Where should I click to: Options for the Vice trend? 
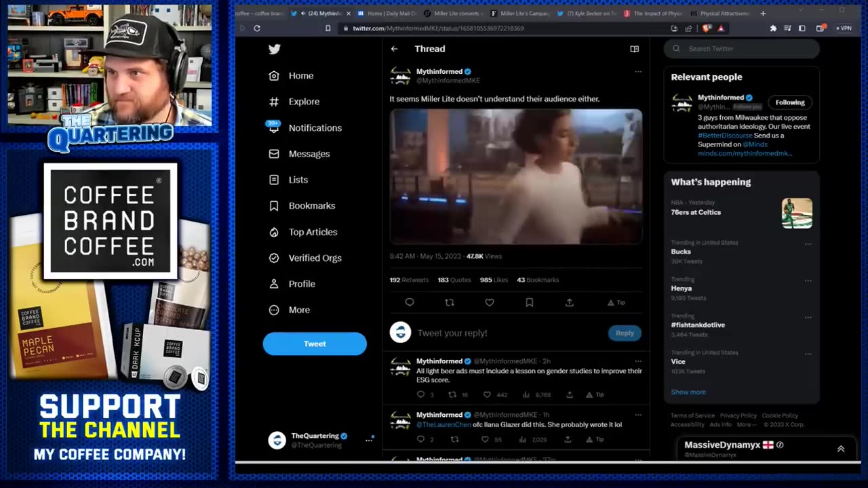coord(808,354)
